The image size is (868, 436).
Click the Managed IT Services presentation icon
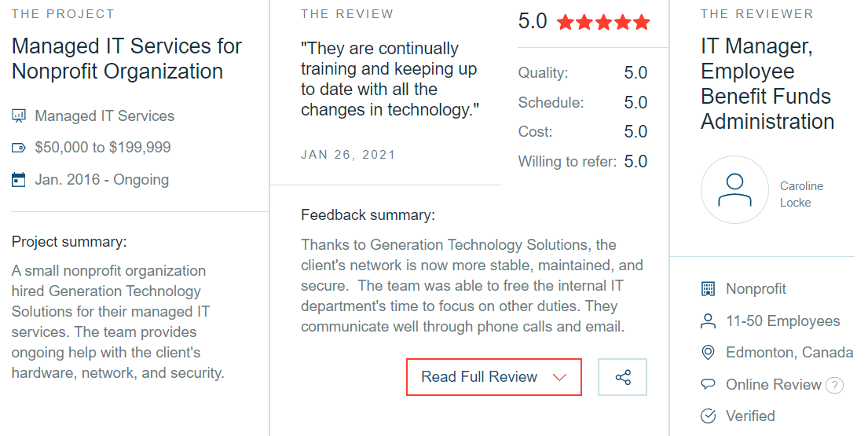point(19,115)
